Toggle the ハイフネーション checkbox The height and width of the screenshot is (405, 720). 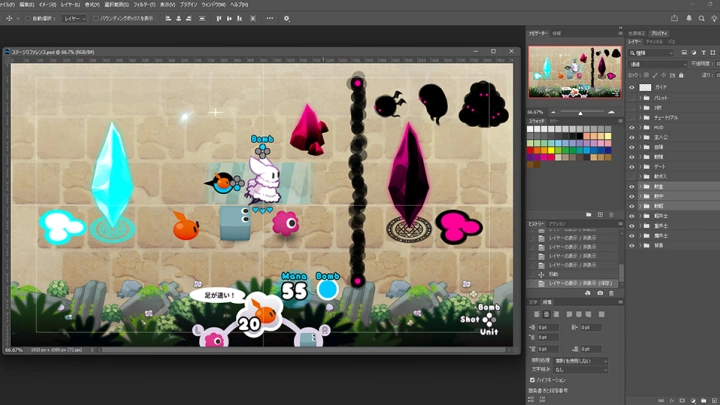(532, 380)
